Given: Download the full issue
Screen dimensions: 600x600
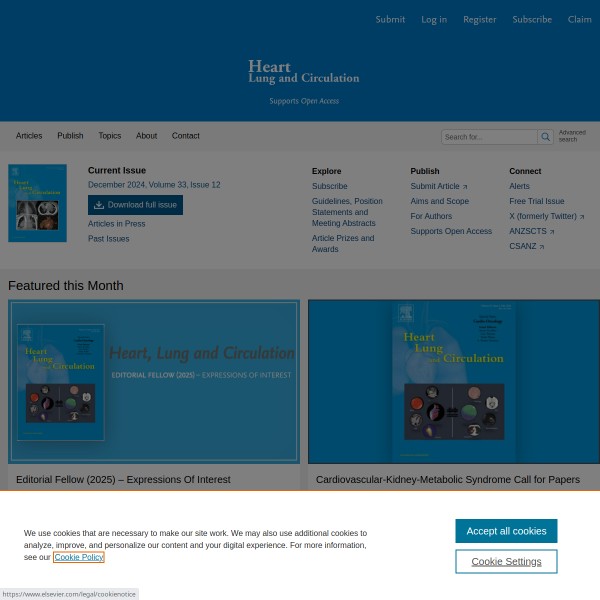Looking at the screenshot, I should [135, 205].
